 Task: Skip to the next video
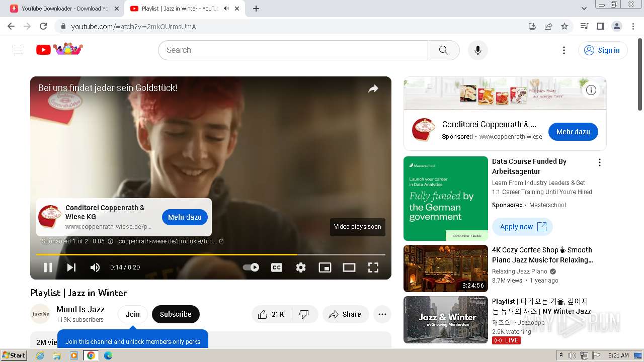pyautogui.click(x=71, y=267)
